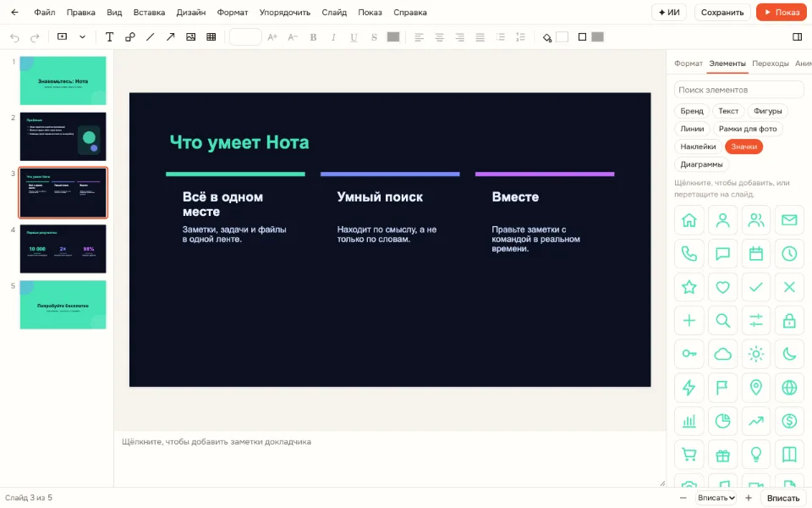Toggle italic formatting
This screenshot has height=508, width=812.
333,36
